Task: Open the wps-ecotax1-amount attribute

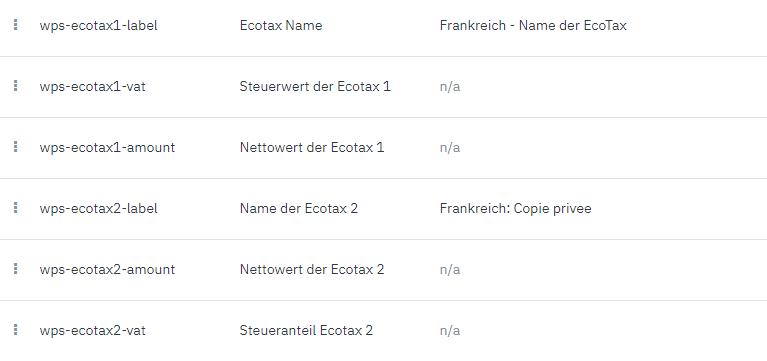Action: click(x=107, y=147)
